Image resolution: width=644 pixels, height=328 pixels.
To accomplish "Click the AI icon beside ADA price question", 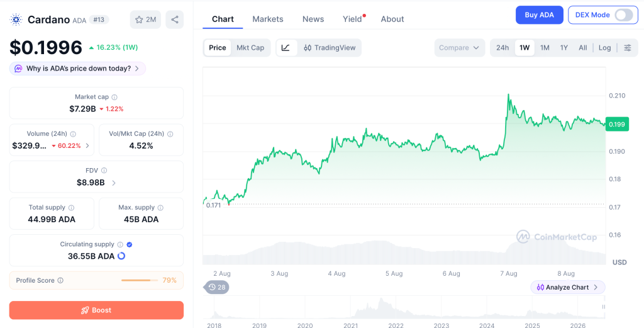I will (18, 69).
